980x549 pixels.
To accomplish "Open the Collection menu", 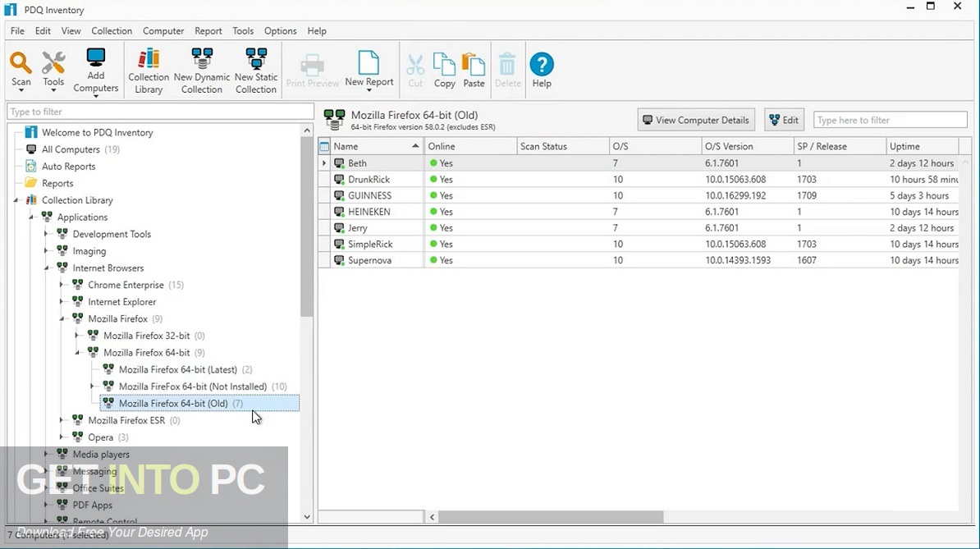I will [x=112, y=30].
